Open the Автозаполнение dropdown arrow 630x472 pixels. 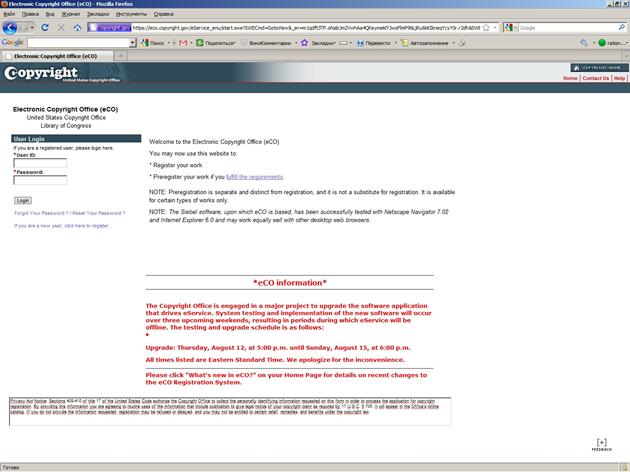click(x=453, y=43)
